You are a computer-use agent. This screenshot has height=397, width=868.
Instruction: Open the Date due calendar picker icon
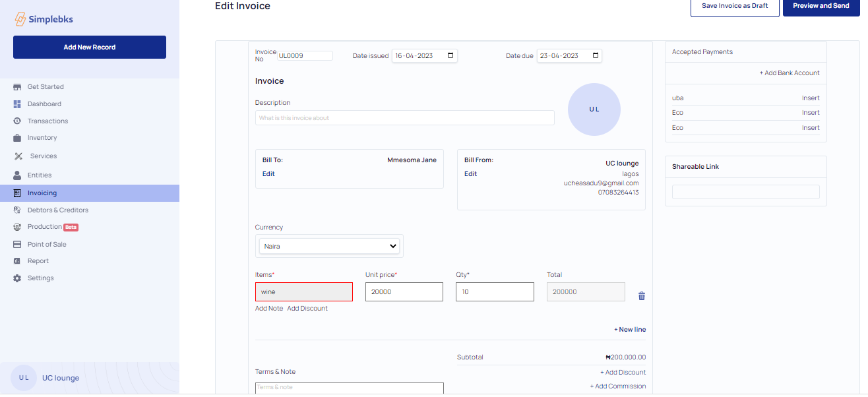[x=596, y=56]
